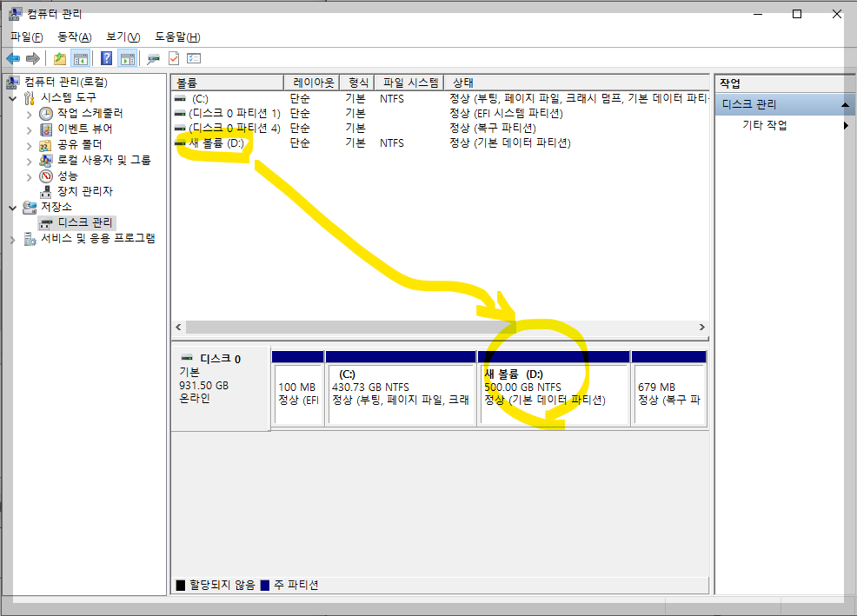The width and height of the screenshot is (857, 616).
Task: Open the 파일(F) menu
Action: (27, 37)
